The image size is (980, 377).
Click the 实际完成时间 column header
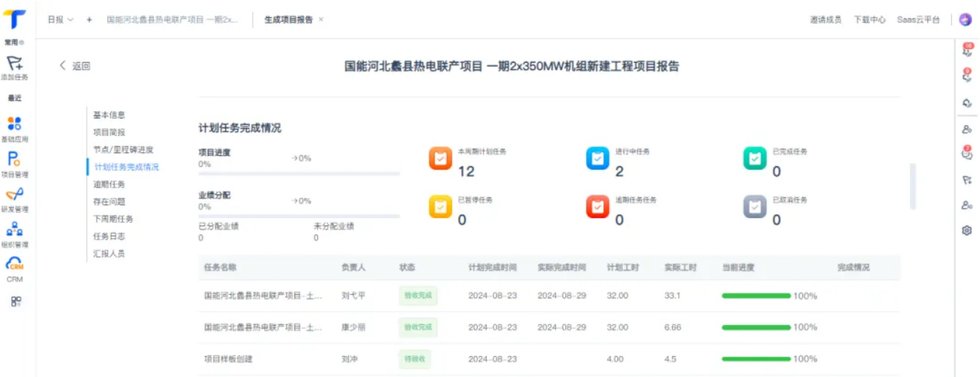point(561,267)
